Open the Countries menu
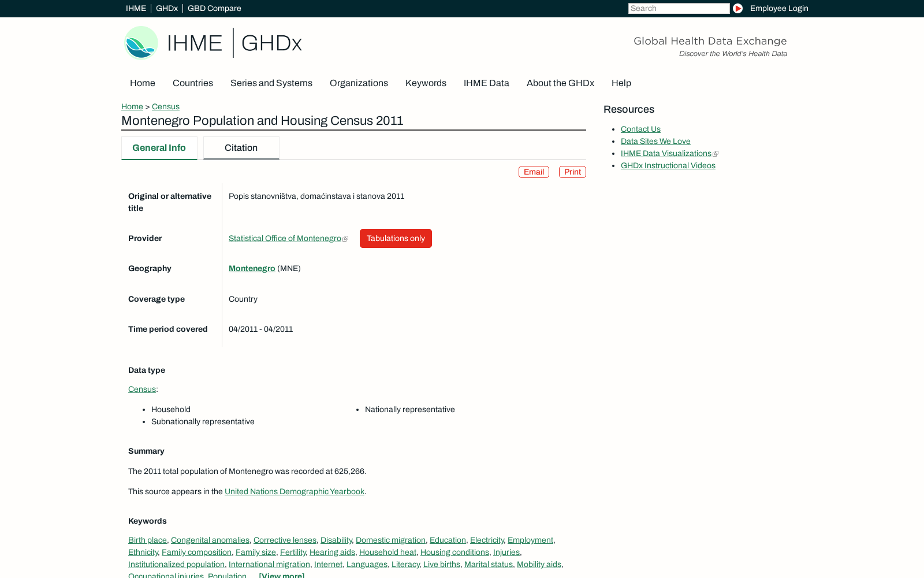 pyautogui.click(x=193, y=83)
